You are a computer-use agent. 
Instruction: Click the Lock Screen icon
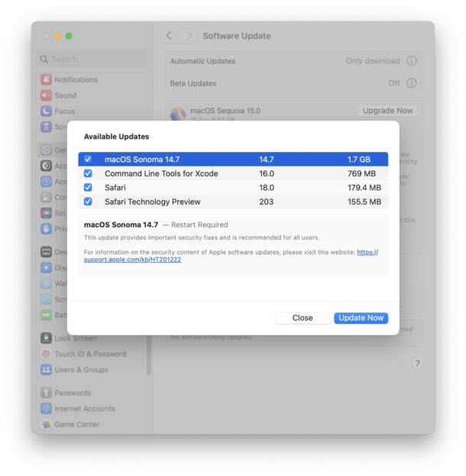click(47, 338)
